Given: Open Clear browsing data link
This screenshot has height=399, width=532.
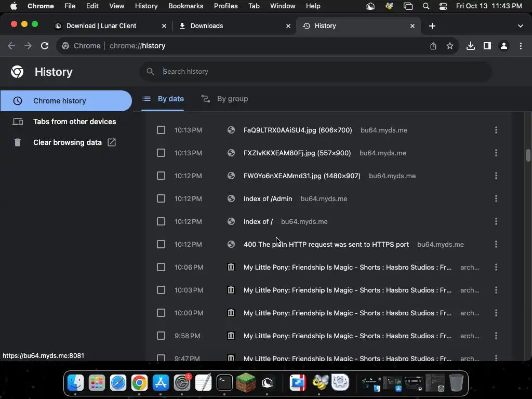Looking at the screenshot, I should tap(66, 142).
